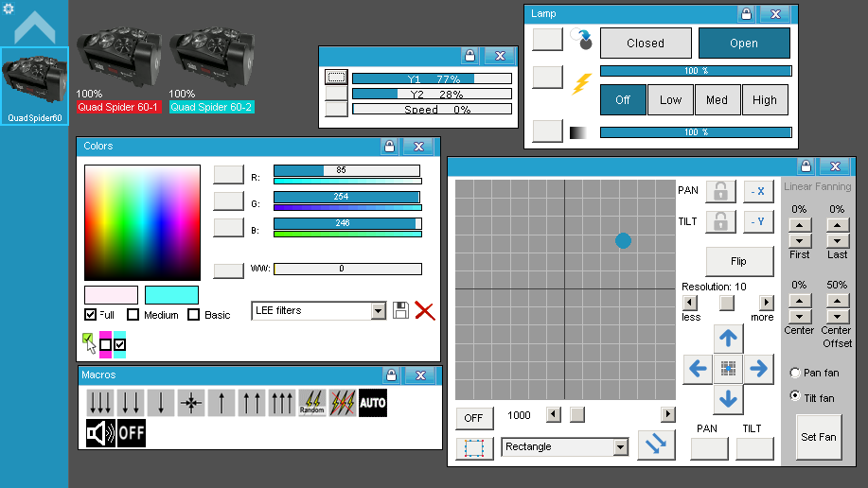The width and height of the screenshot is (868, 488).
Task: Lock the Colors panel
Action: 390,146
